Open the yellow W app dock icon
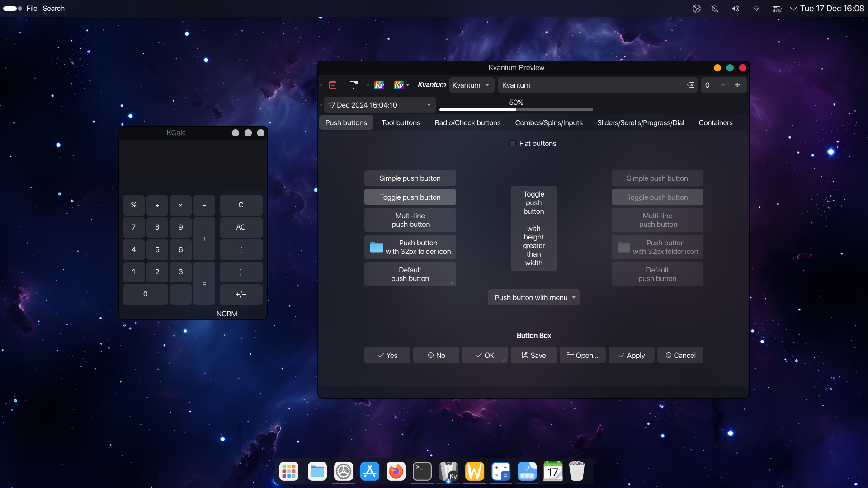Viewport: 868px width, 488px height. [475, 471]
